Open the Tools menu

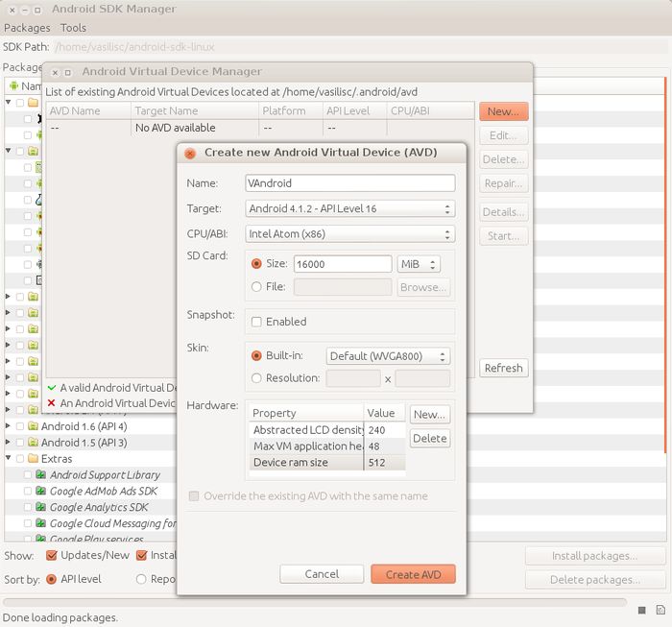pos(73,28)
